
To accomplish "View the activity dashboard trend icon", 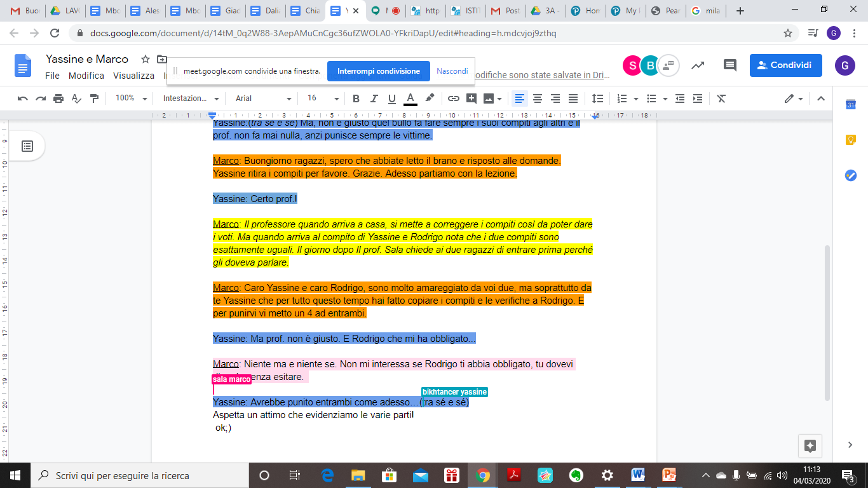I will coord(698,65).
